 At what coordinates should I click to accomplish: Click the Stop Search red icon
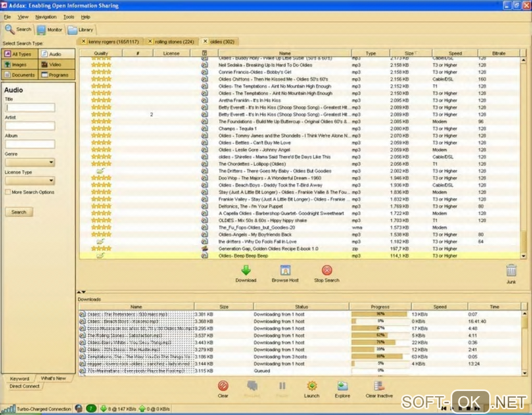pos(327,270)
